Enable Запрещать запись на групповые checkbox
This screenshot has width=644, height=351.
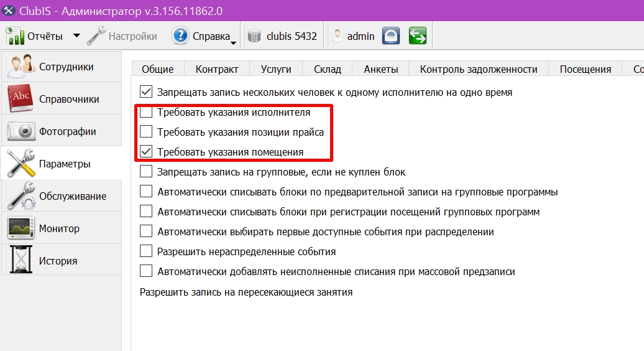146,171
